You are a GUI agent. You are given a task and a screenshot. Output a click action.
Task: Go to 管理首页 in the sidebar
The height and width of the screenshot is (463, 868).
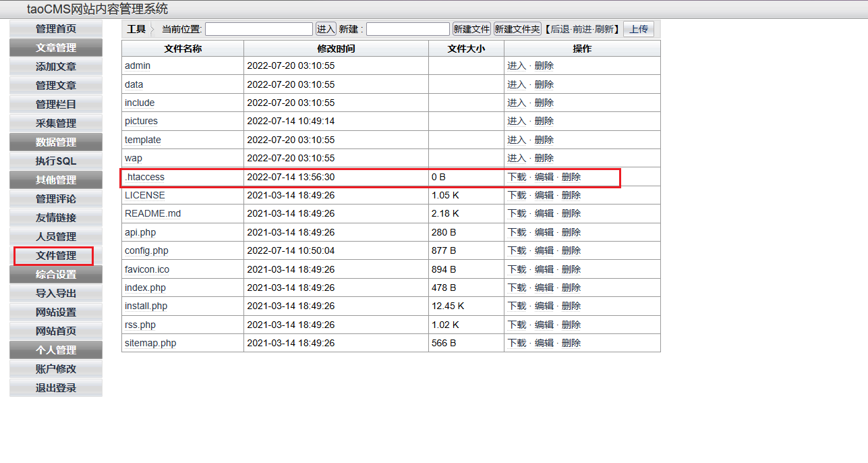[56, 29]
